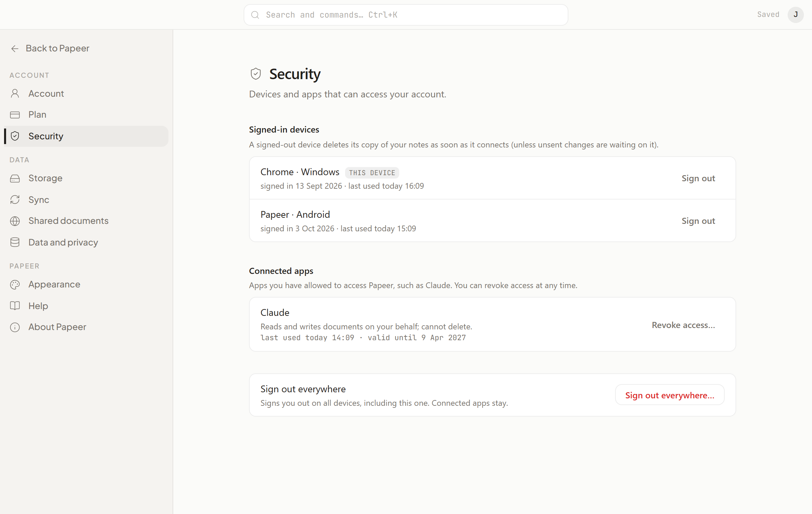Viewport: 812px width, 514px height.
Task: Click the database icon beside Data and privacy
Action: [15, 242]
